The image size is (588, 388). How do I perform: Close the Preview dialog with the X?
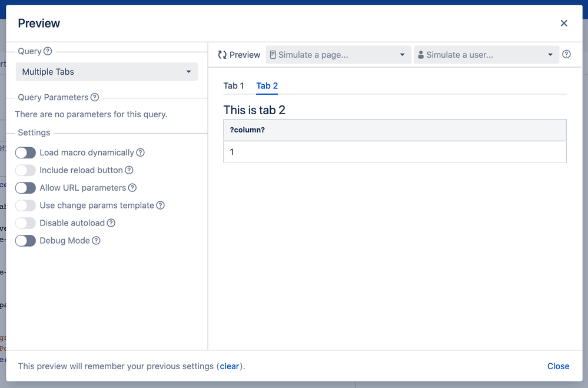[x=564, y=24]
